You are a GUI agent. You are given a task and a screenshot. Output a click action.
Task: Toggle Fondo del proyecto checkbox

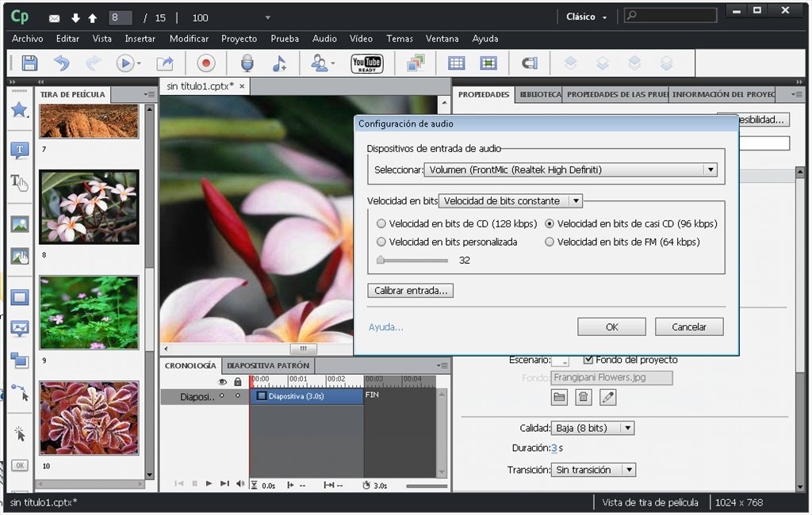pyautogui.click(x=588, y=359)
